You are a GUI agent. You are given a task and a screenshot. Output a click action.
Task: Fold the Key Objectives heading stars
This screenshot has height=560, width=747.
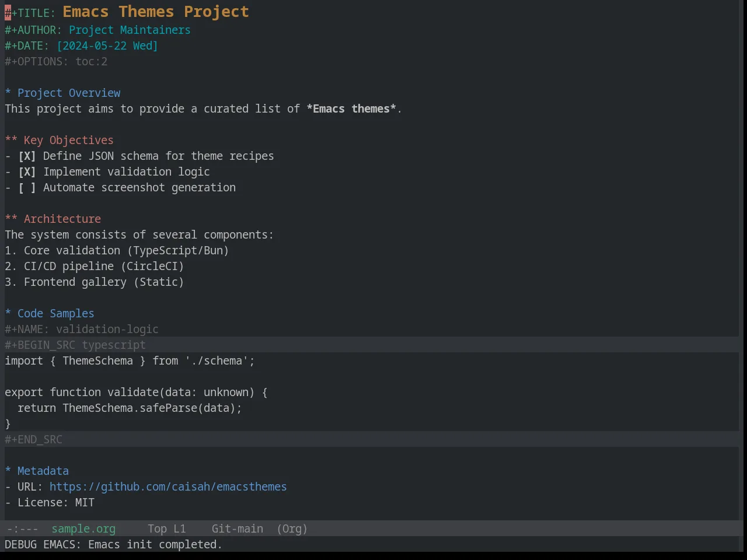pos(11,141)
